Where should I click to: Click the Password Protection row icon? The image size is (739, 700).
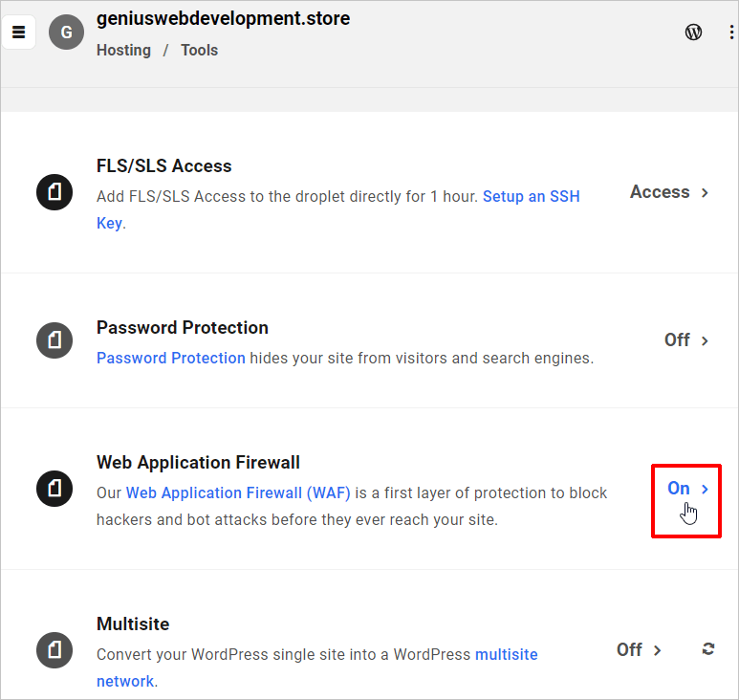pos(54,340)
